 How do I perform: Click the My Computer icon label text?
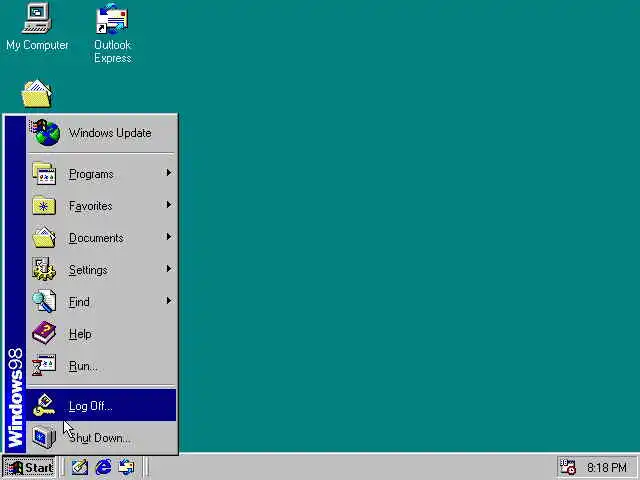tap(37, 45)
